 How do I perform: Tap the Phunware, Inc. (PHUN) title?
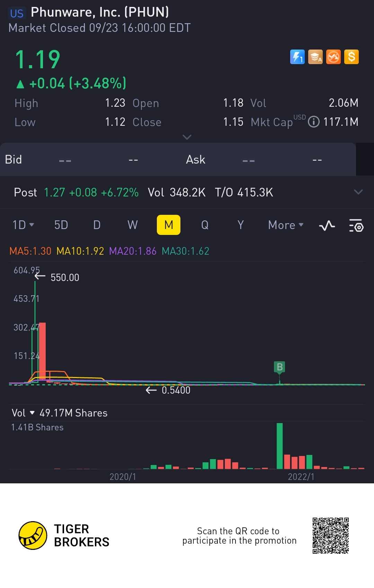point(100,12)
